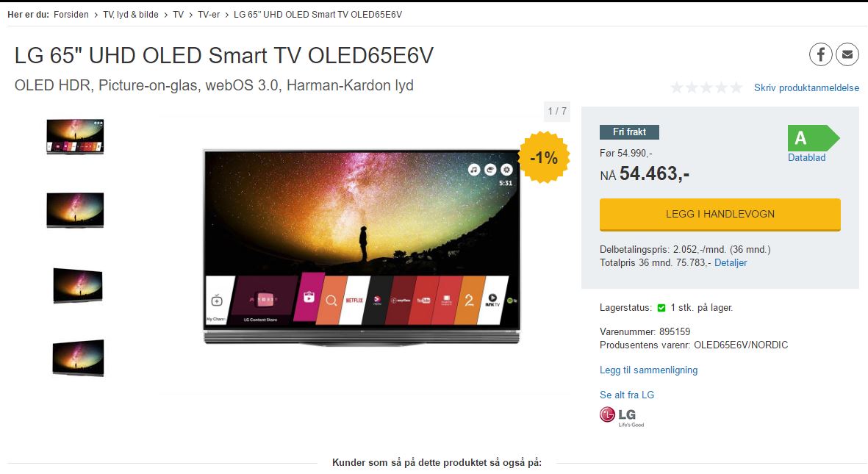Image resolution: width=868 pixels, height=474 pixels.
Task: Click the 1 / 7 image counter
Action: coord(557,111)
